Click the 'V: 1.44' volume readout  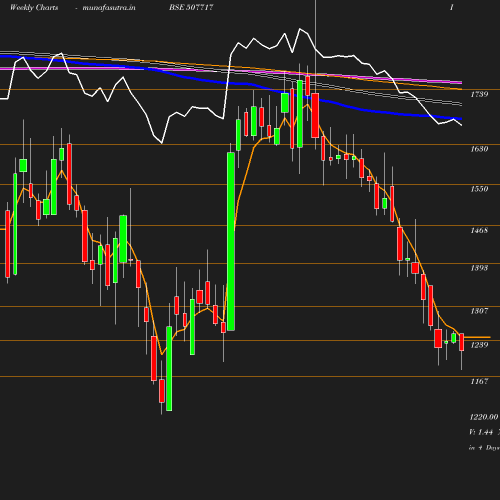[x=481, y=432]
